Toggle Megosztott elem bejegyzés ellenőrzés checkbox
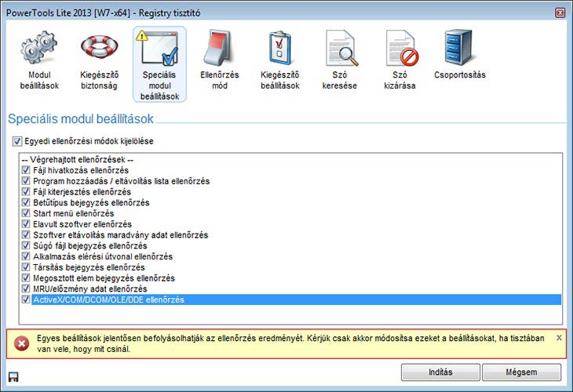 coord(26,278)
